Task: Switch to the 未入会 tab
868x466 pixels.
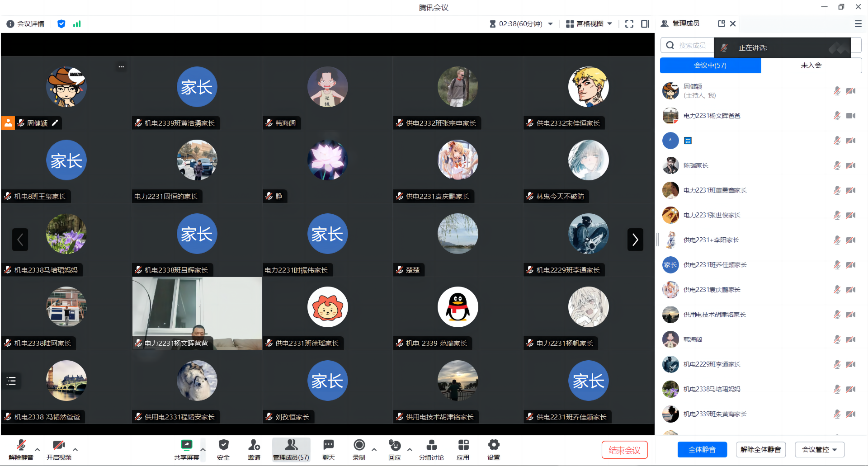Action: (x=811, y=66)
